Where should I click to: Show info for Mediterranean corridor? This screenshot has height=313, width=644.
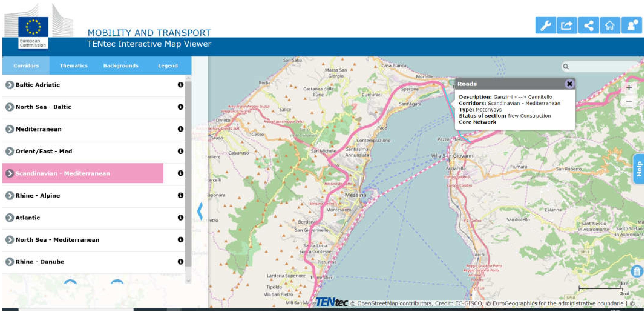(x=180, y=129)
